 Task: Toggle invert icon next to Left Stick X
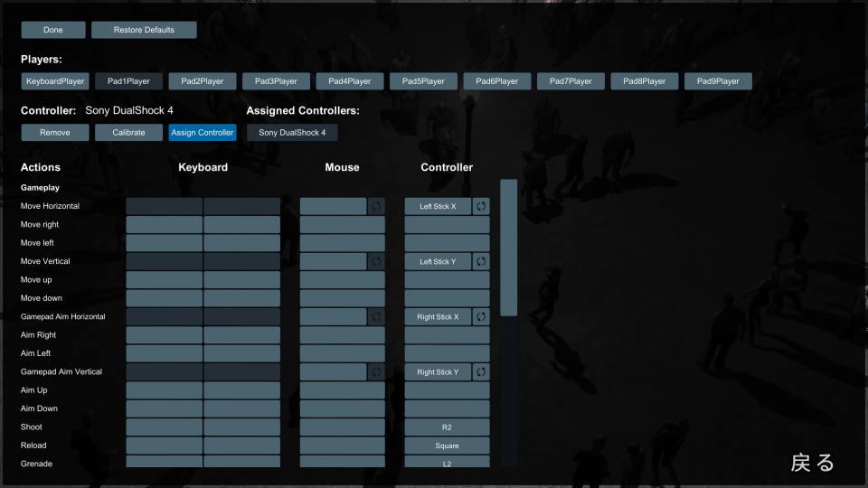(481, 206)
